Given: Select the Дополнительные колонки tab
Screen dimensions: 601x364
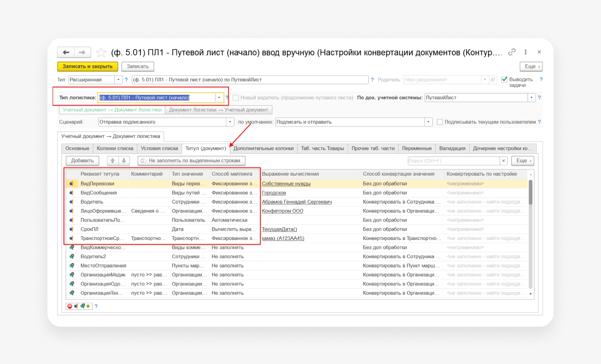Looking at the screenshot, I should (264, 149).
